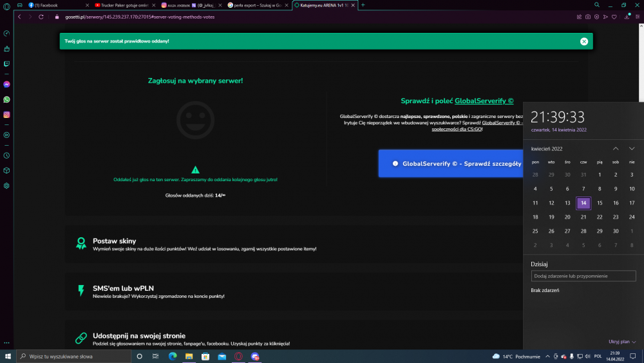Open Extensions cube icon in sidebar

6,171
